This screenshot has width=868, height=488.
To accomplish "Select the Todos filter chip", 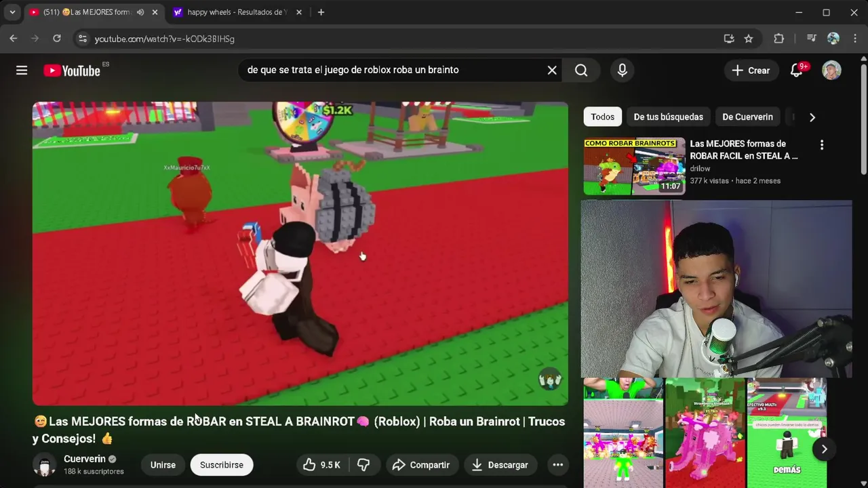I will coord(602,117).
